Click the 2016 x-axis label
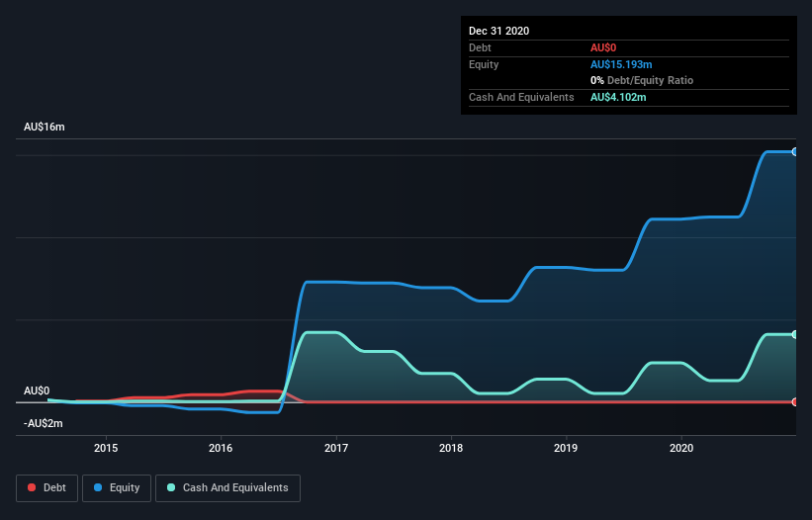The width and height of the screenshot is (812, 520). 221,448
